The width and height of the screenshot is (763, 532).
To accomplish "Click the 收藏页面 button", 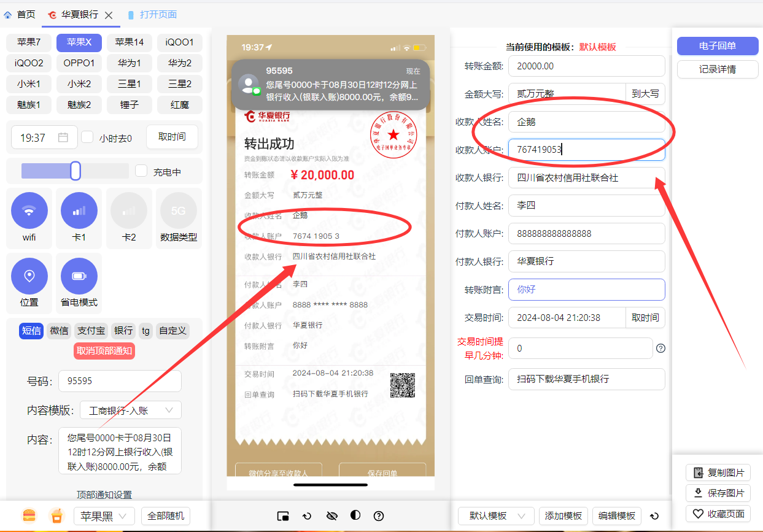I will point(718,514).
